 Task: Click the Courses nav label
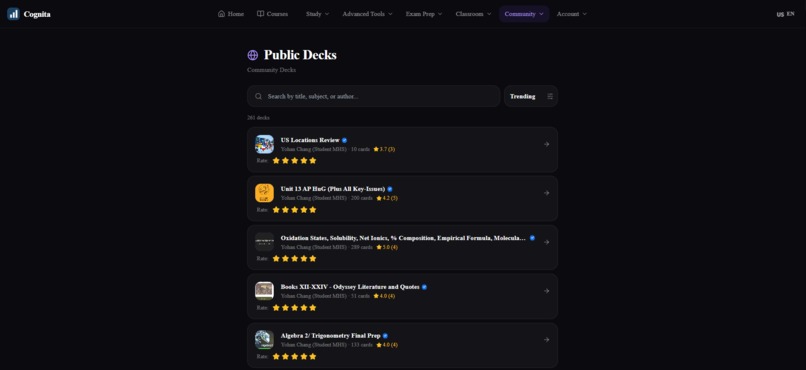click(277, 14)
